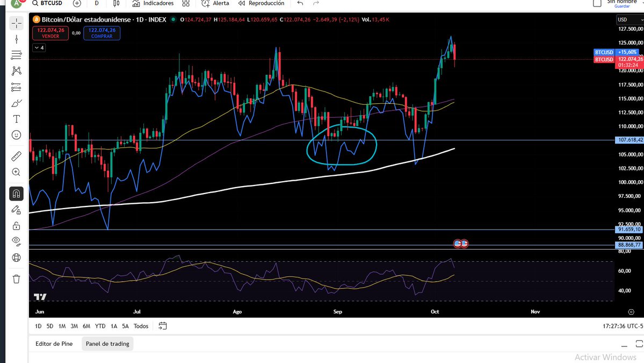Select the brush drawing tool
The image size is (644, 363).
pos(17,103)
